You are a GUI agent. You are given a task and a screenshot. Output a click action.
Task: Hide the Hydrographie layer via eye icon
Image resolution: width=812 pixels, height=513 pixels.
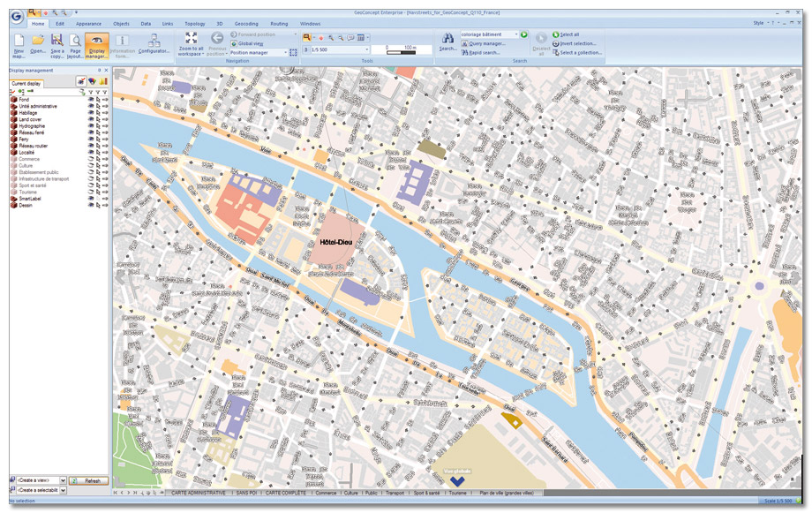[x=91, y=125]
